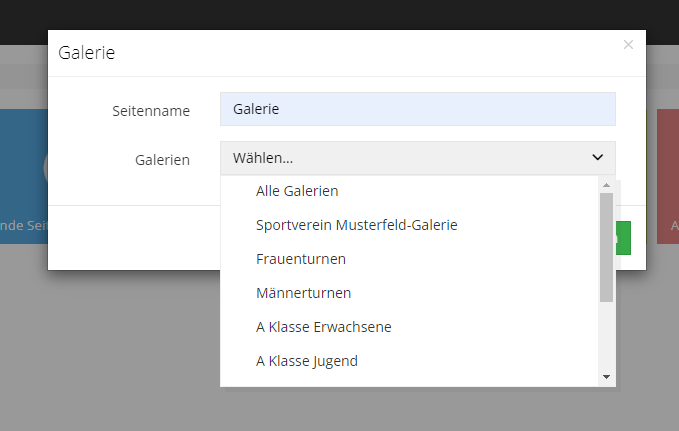Click the Galerie dialog title

tap(87, 53)
